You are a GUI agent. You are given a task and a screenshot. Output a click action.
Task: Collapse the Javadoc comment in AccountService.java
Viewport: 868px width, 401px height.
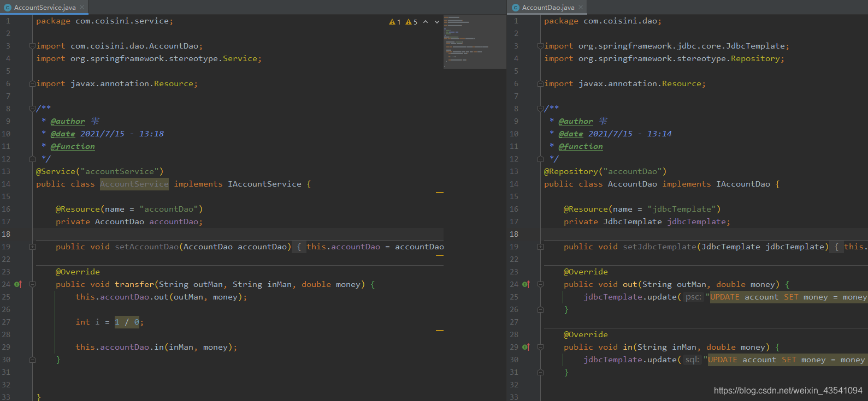click(x=32, y=109)
